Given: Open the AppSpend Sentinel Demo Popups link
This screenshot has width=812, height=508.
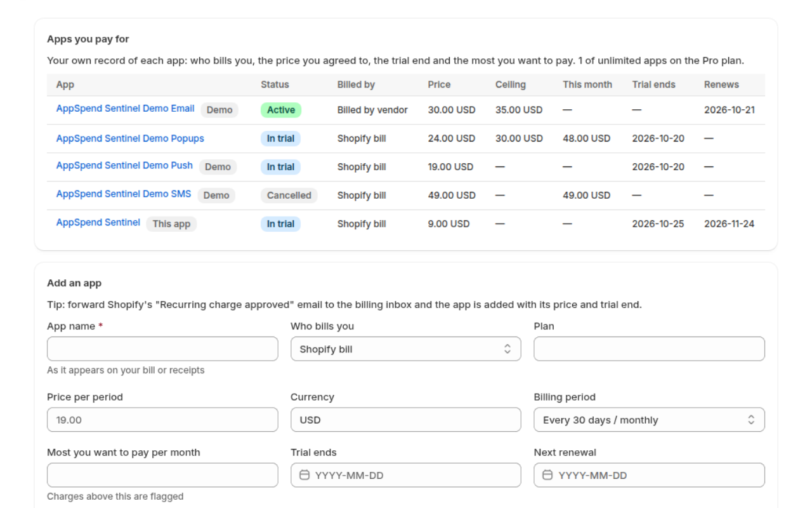Looking at the screenshot, I should pyautogui.click(x=130, y=138).
